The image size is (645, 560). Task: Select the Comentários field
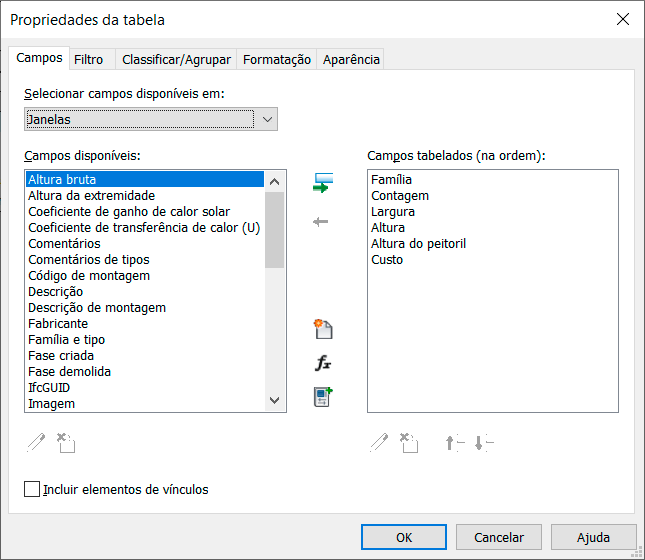pyautogui.click(x=145, y=244)
